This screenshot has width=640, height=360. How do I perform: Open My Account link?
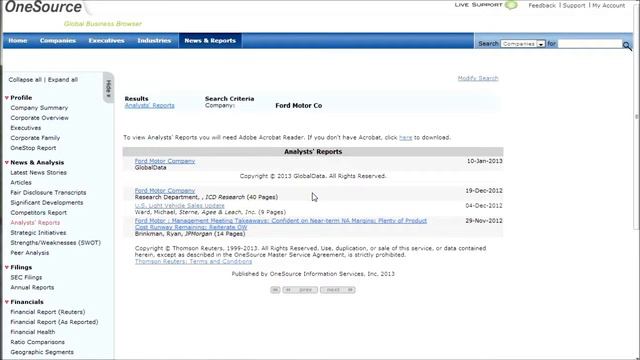click(608, 5)
